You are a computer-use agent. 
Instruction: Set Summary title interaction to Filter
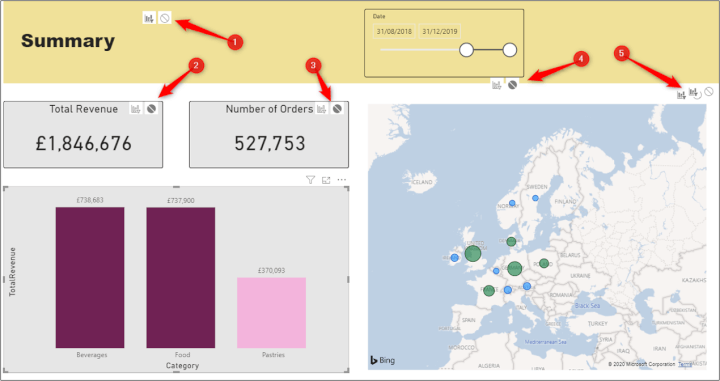[x=149, y=18]
